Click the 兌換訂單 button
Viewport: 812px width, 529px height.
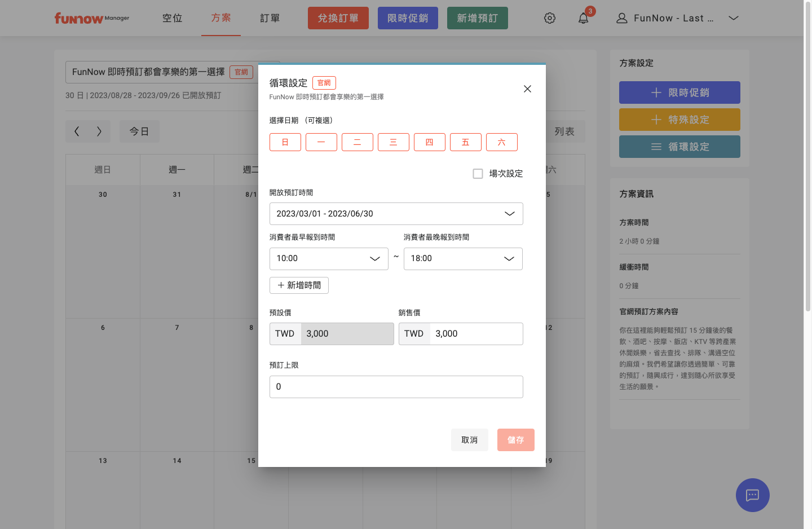tap(338, 18)
